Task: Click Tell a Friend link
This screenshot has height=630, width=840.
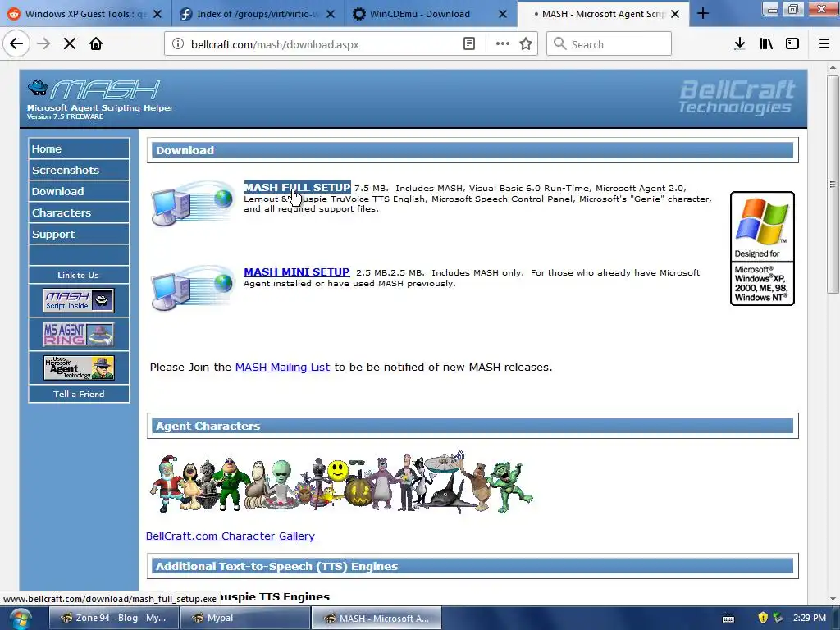Action: (79, 395)
